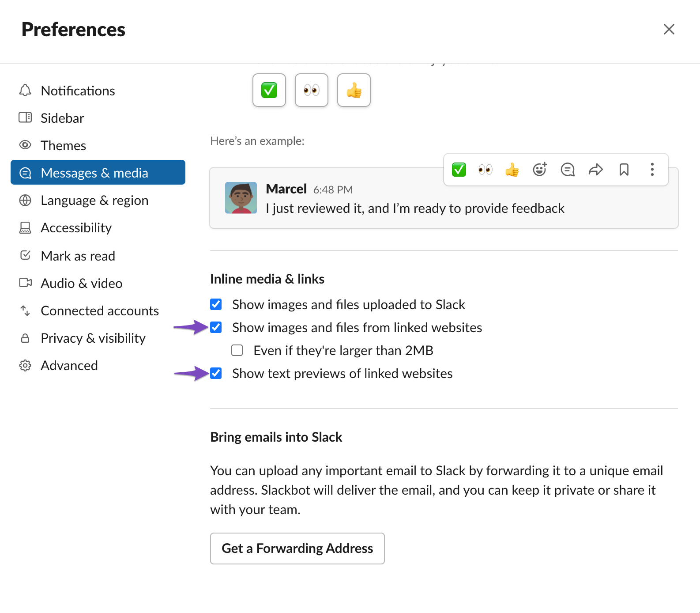Click the Bring emails into Slack heading
This screenshot has width=700, height=613.
(x=276, y=437)
